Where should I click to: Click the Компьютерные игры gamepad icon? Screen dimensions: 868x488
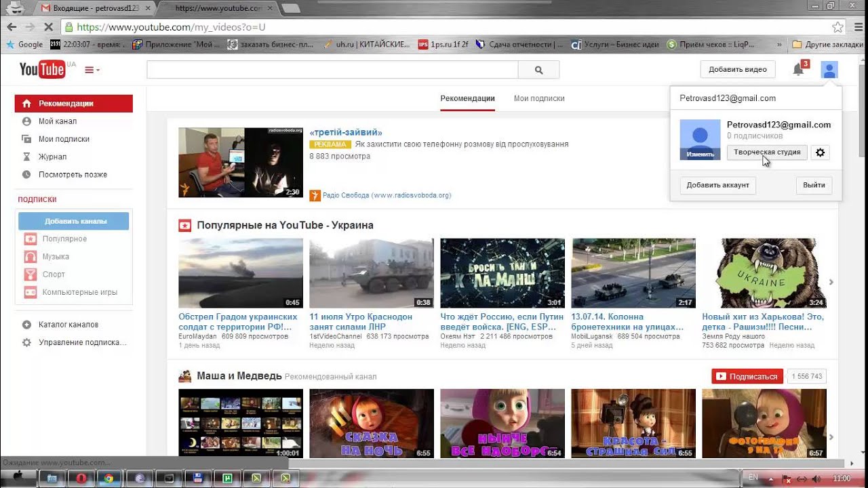pyautogui.click(x=30, y=292)
